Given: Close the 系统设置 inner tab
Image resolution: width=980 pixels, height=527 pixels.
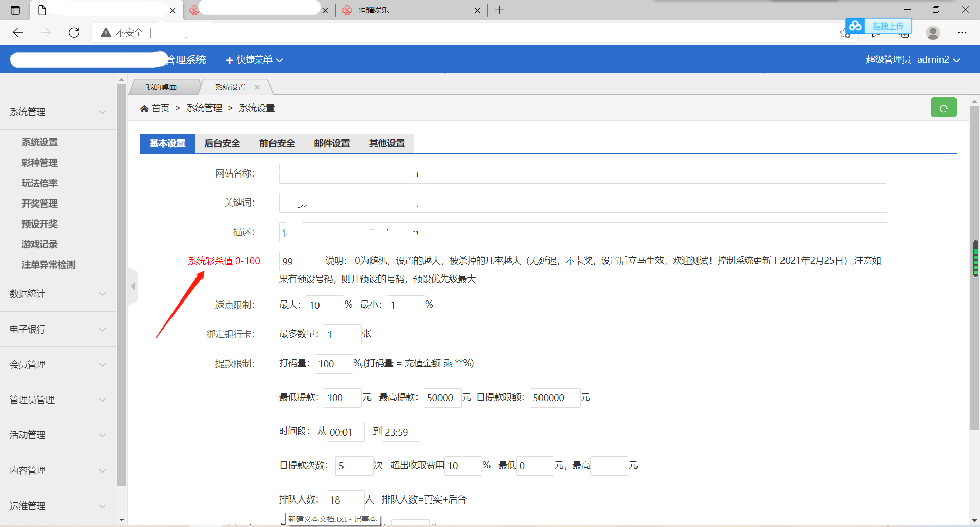Looking at the screenshot, I should coord(257,87).
